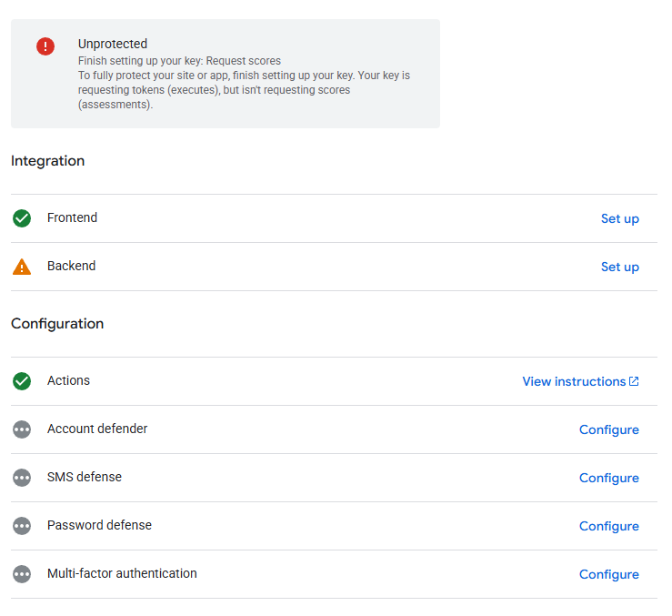Click the green checkmark beside Actions

click(x=22, y=381)
